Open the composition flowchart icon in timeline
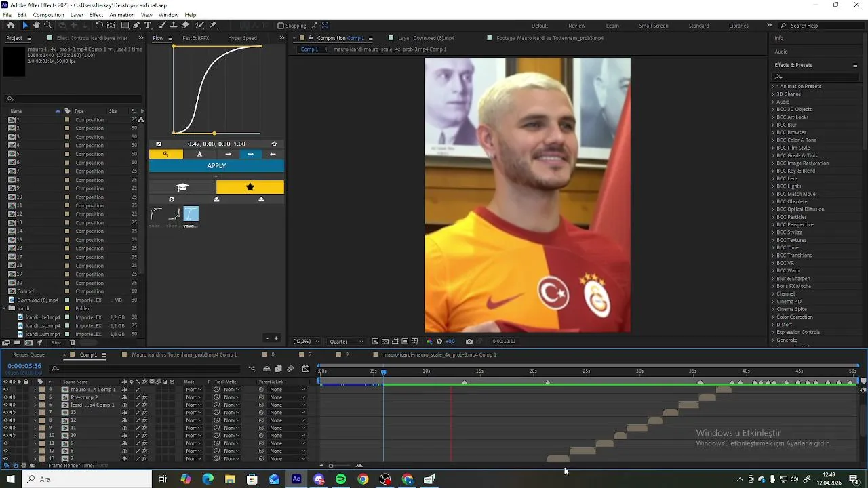 click(251, 369)
